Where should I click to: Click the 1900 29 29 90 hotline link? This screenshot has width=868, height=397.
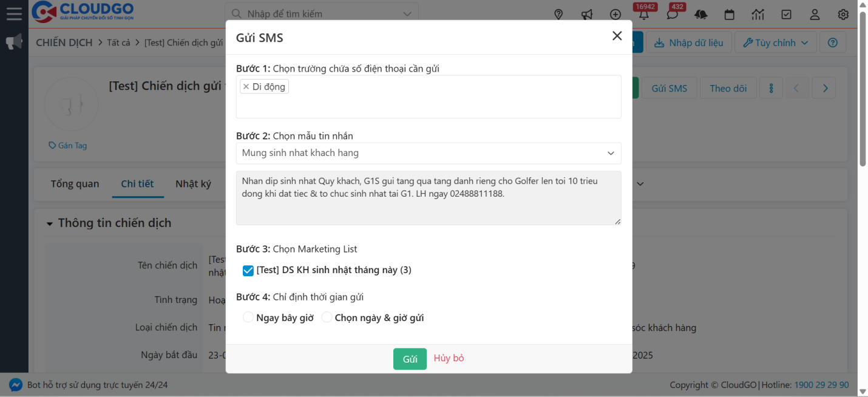point(821,384)
